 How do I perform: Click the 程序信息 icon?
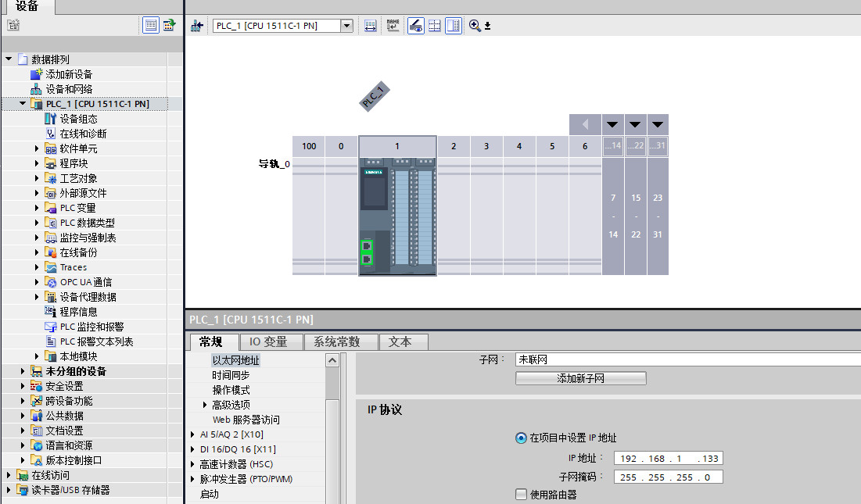(x=51, y=312)
